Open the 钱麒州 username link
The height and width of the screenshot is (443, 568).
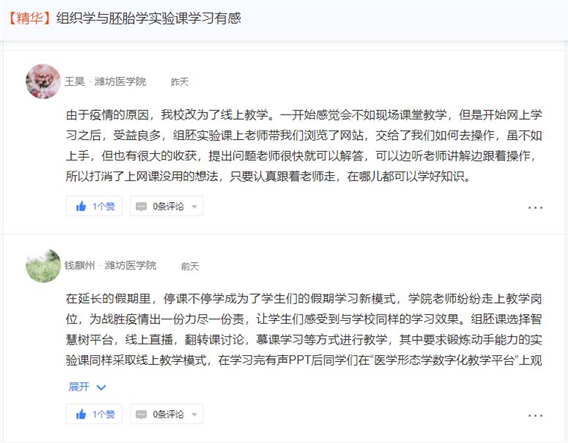80,266
